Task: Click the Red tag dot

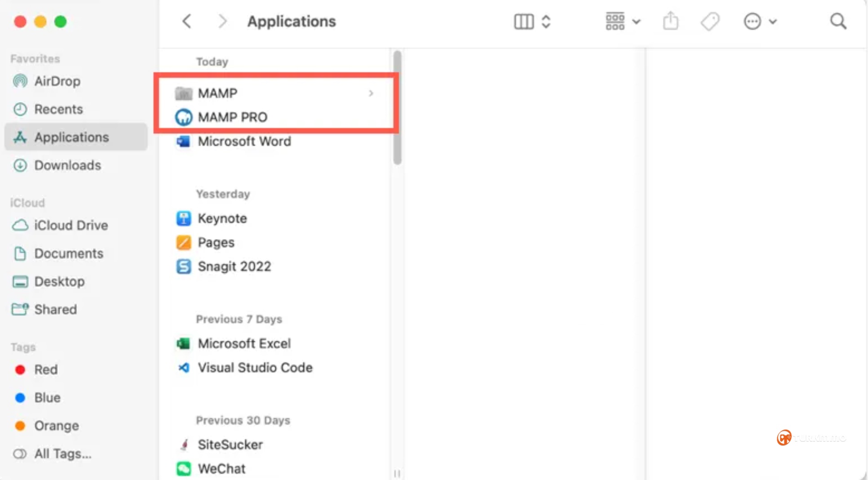Action: tap(20, 369)
